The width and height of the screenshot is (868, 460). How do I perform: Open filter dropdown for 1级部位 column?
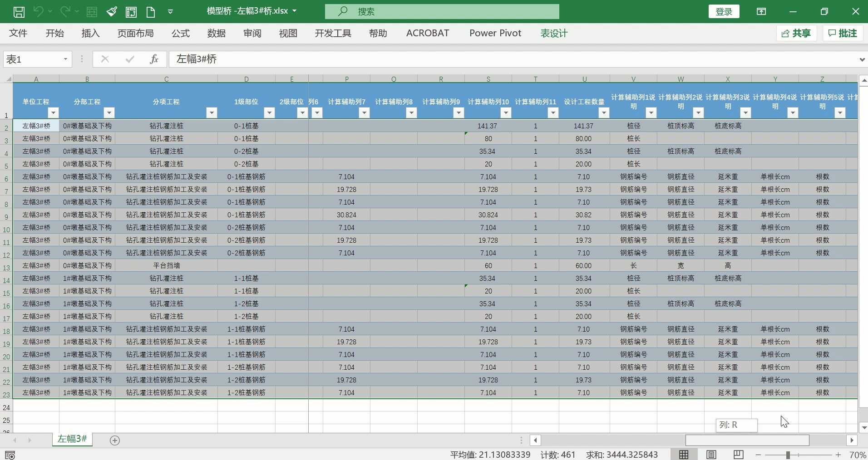click(269, 113)
